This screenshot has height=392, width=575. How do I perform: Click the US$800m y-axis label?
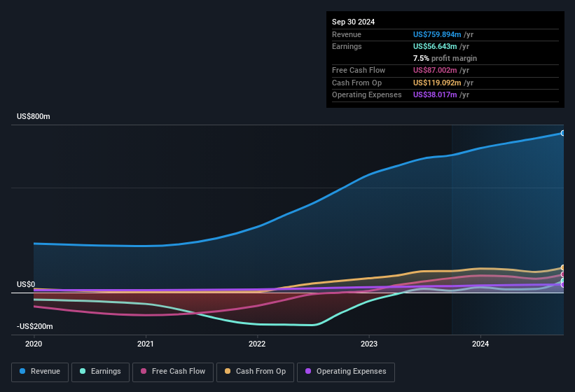pyautogui.click(x=34, y=116)
